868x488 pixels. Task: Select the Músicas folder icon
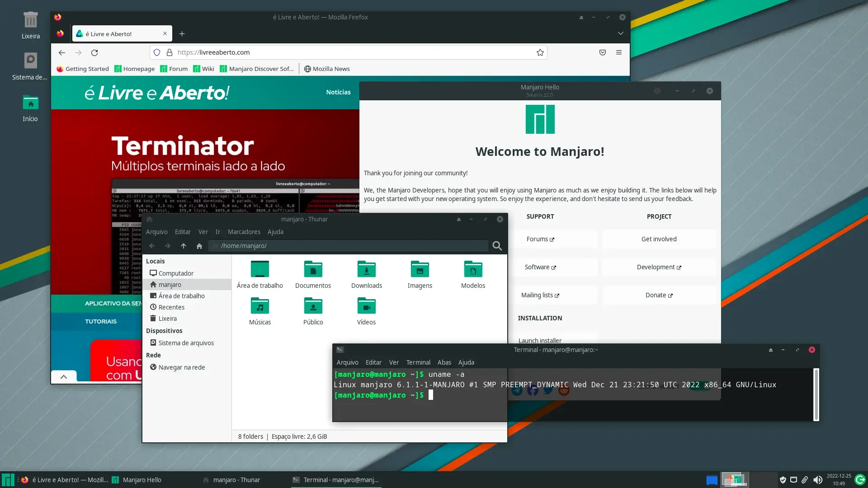(x=259, y=311)
